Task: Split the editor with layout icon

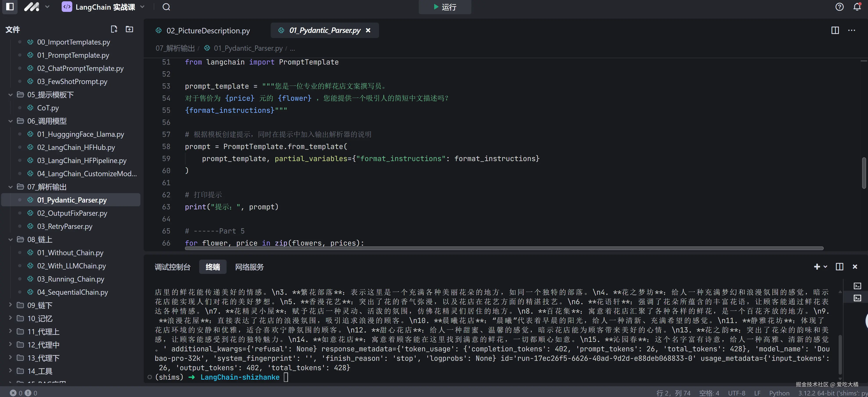Action: 835,30
